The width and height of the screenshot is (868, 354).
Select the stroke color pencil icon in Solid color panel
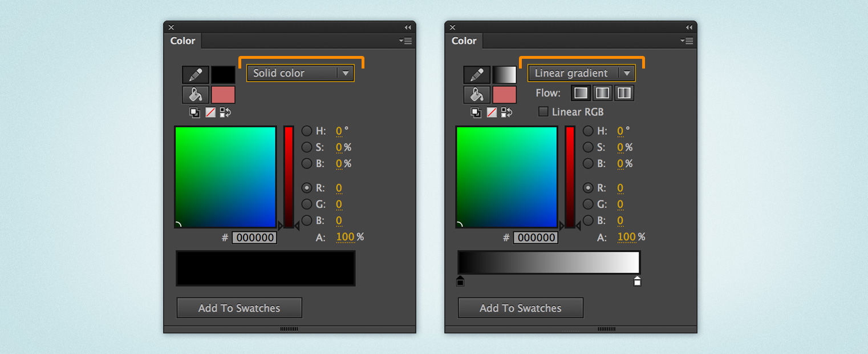pos(195,75)
